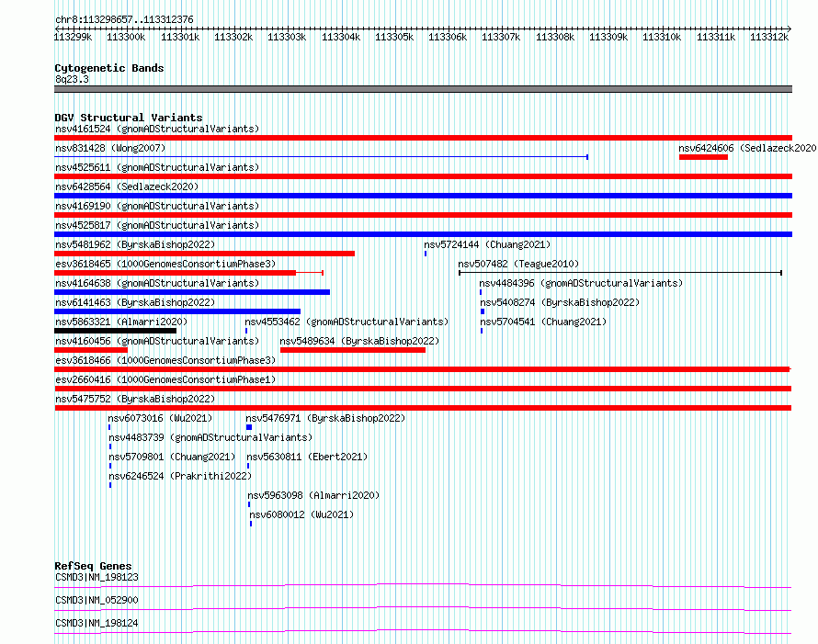Click the 113299k ruler position
This screenshot has height=644, width=818.
pos(73,37)
